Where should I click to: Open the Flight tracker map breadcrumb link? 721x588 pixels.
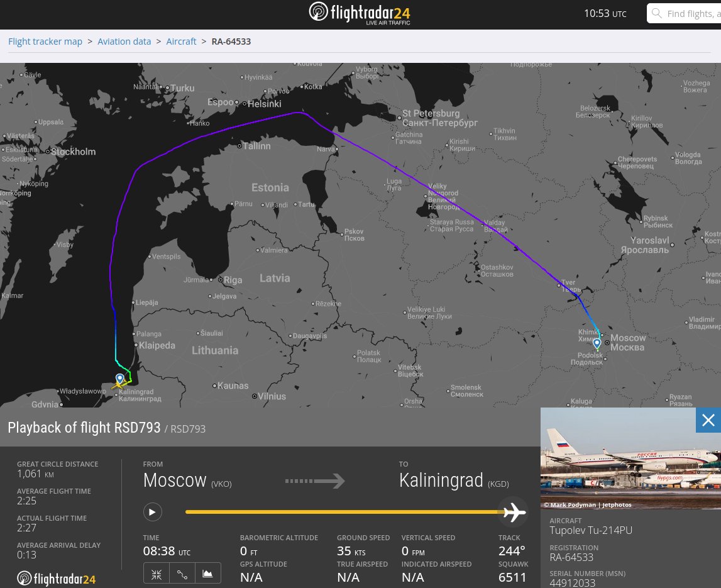[45, 42]
